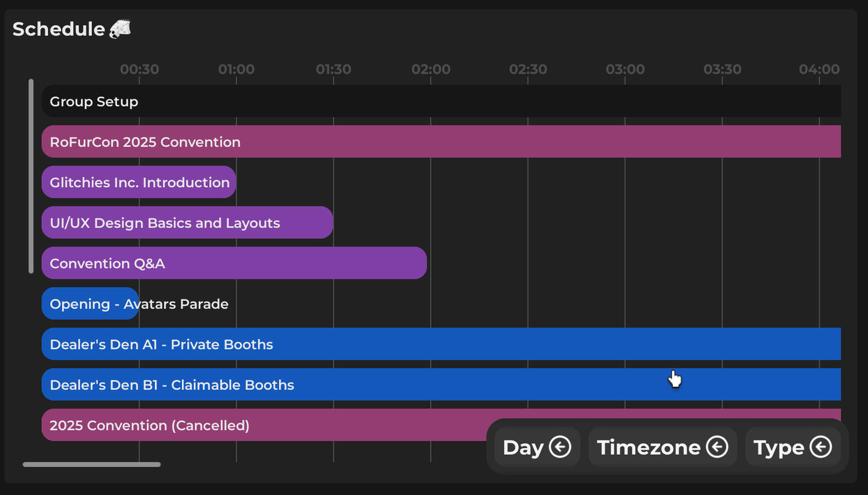Click the 02:00 time marker
868x495 pixels.
(x=431, y=69)
